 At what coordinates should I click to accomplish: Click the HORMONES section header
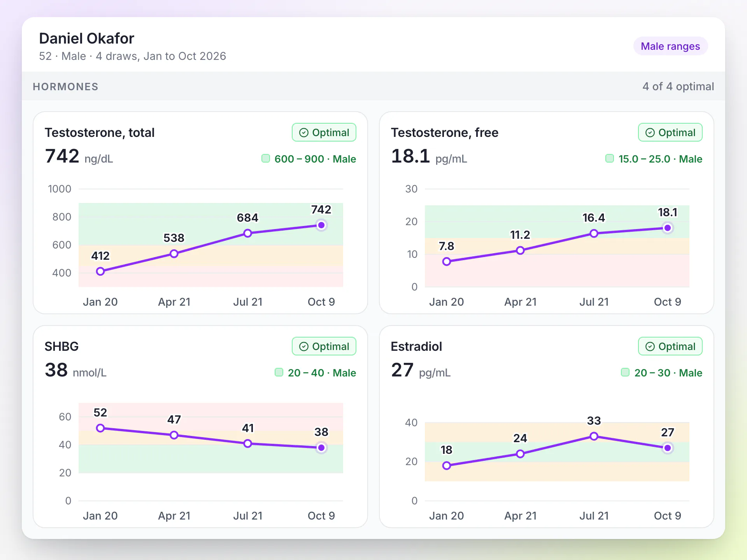65,87
